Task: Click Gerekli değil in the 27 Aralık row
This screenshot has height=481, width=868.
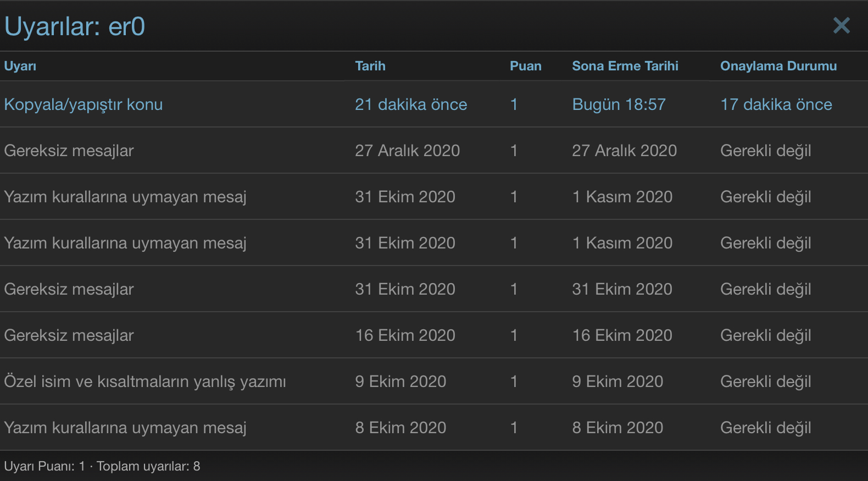Action: 766,151
